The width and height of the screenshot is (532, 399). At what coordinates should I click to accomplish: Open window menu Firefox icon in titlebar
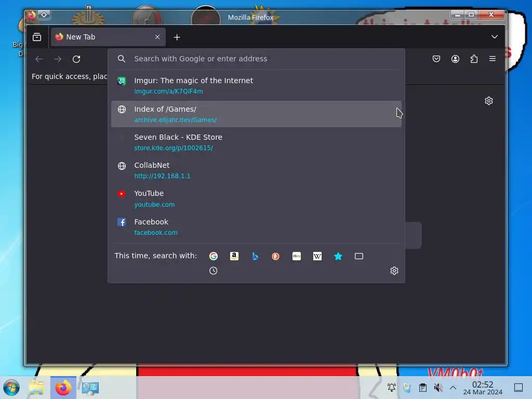[x=32, y=15]
